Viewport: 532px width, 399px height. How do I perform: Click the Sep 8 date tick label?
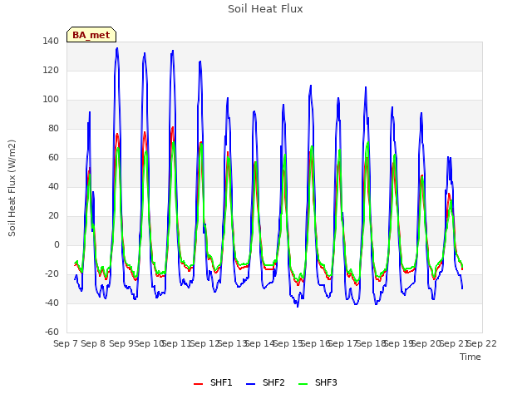[x=93, y=343]
